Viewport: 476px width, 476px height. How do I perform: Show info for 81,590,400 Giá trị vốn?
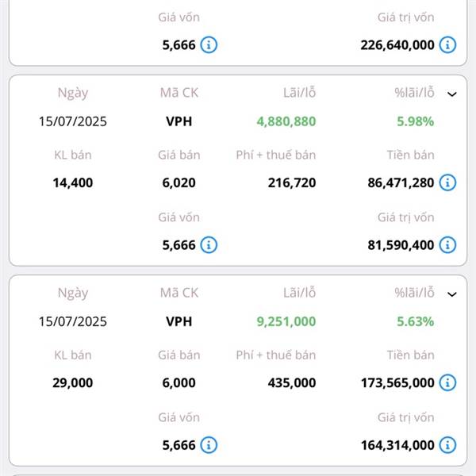click(x=447, y=245)
